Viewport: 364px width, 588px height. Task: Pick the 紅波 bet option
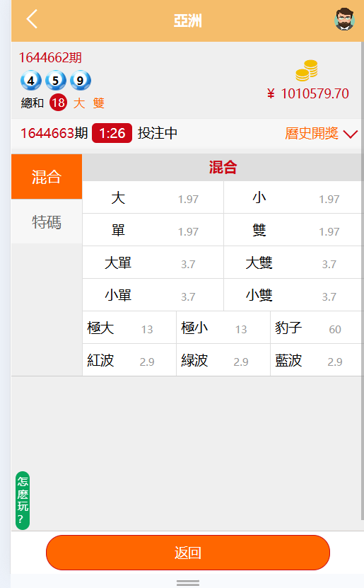click(129, 360)
